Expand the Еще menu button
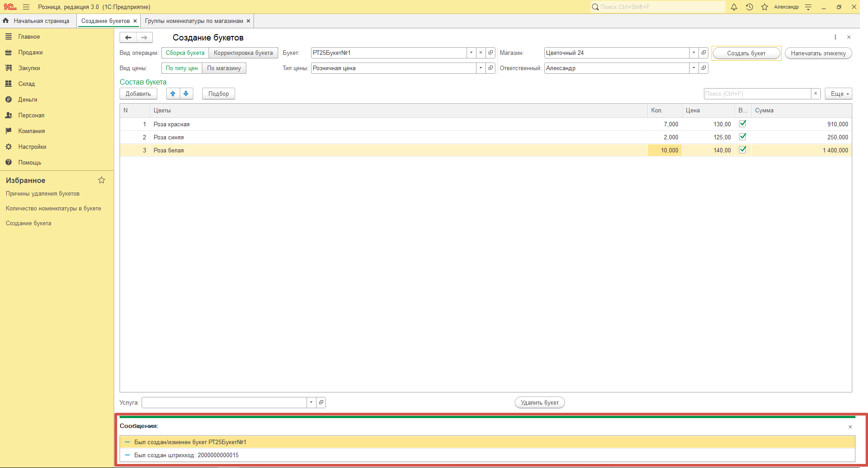Image resolution: width=868 pixels, height=468 pixels. pos(838,94)
